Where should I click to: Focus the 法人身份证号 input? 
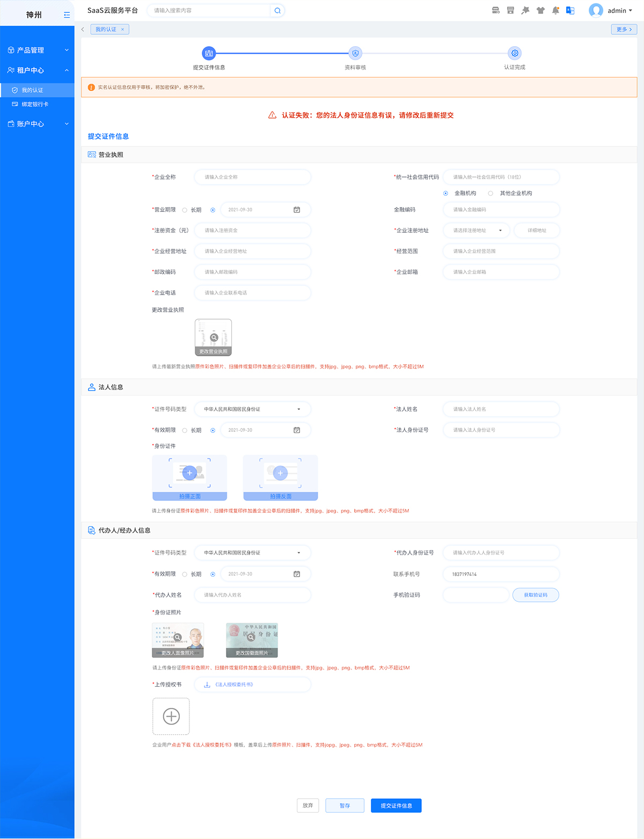click(501, 430)
